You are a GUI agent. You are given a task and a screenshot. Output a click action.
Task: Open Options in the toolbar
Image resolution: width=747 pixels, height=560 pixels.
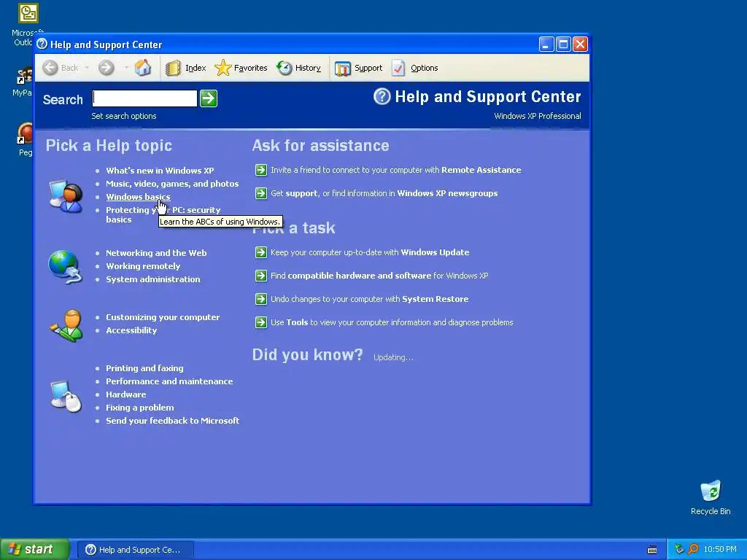[414, 68]
